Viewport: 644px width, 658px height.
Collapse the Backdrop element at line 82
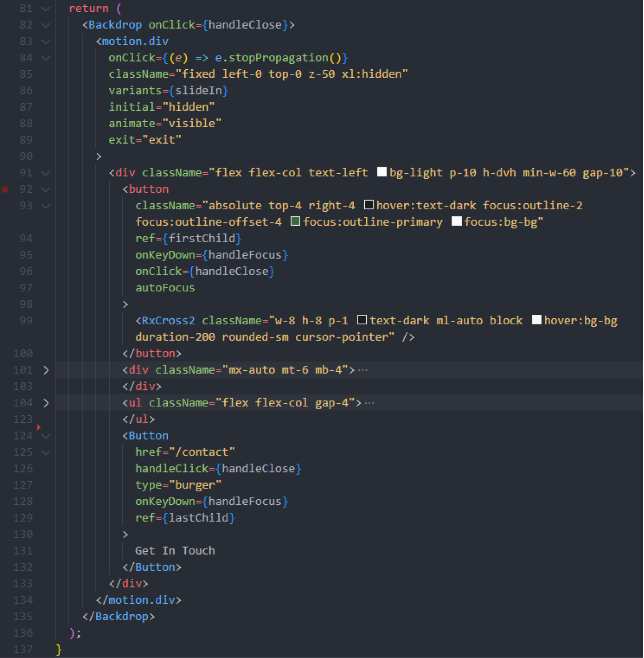(x=46, y=25)
